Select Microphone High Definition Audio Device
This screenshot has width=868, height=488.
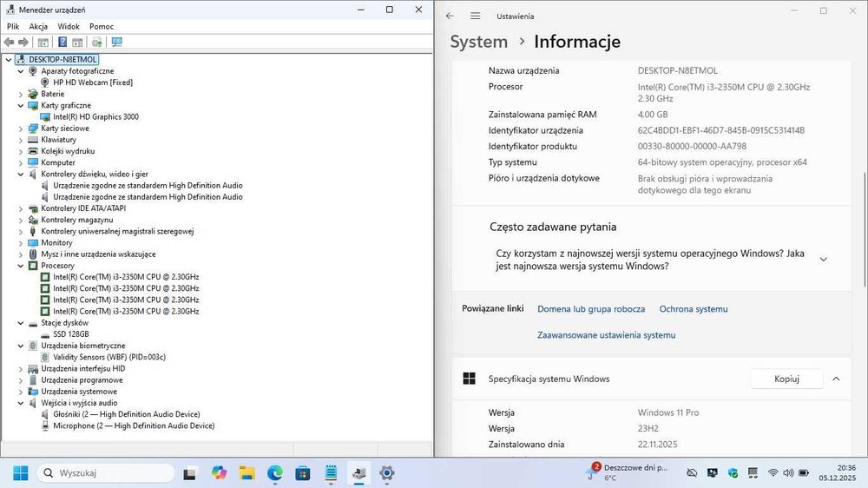tap(134, 426)
